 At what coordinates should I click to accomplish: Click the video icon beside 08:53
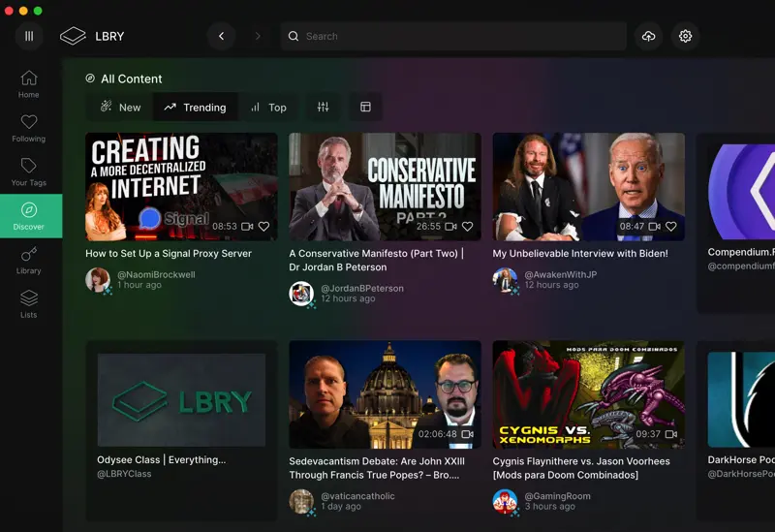coord(247,226)
